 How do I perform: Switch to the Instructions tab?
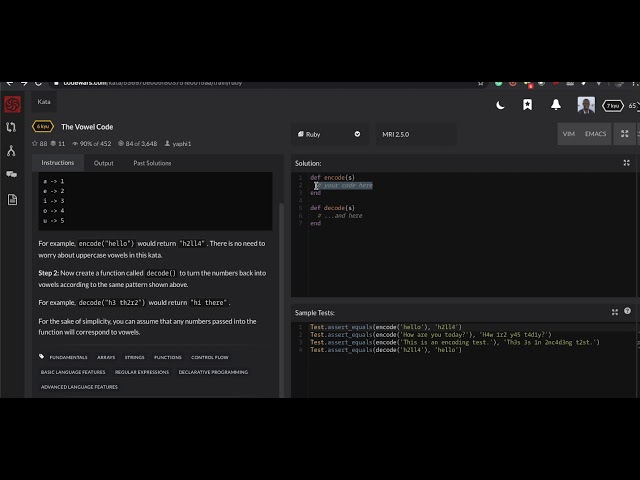58,162
